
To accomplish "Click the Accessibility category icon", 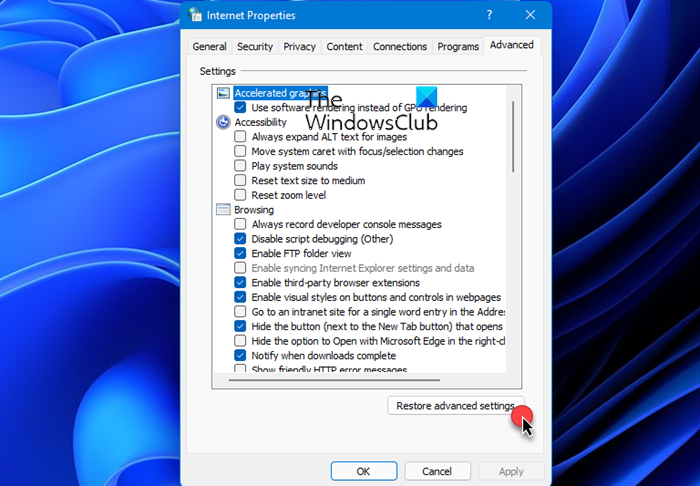I will coord(223,122).
